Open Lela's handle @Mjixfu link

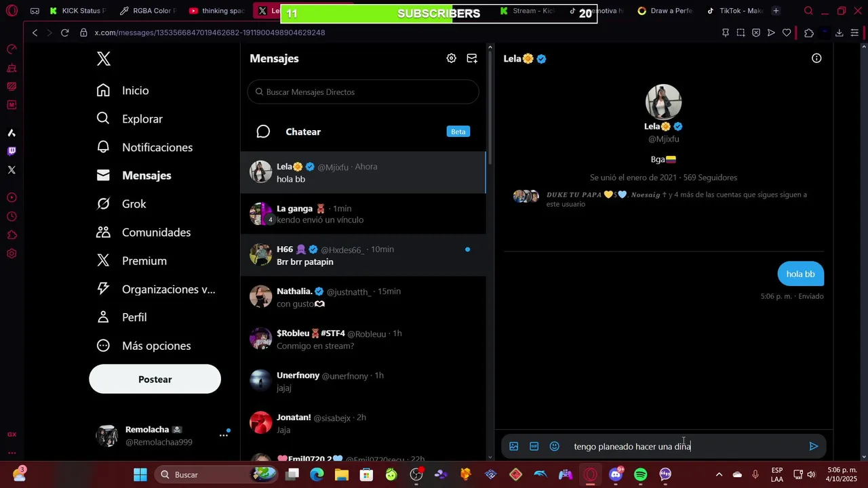tap(663, 139)
